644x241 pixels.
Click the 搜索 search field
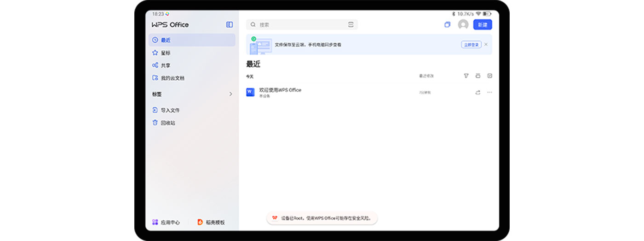pyautogui.click(x=299, y=25)
